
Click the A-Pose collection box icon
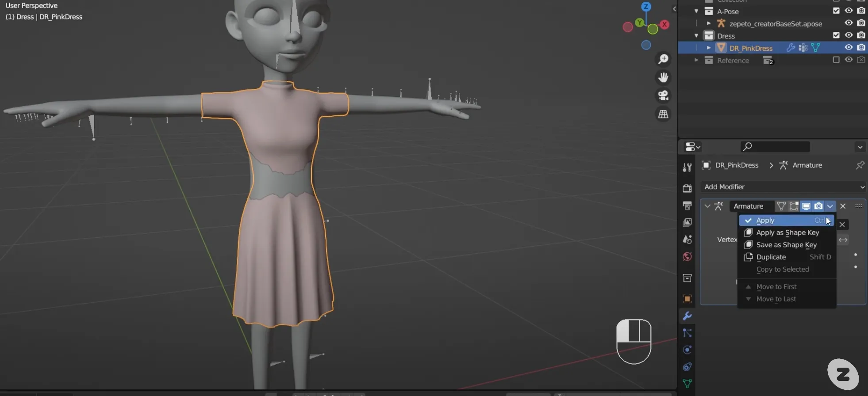click(x=709, y=11)
